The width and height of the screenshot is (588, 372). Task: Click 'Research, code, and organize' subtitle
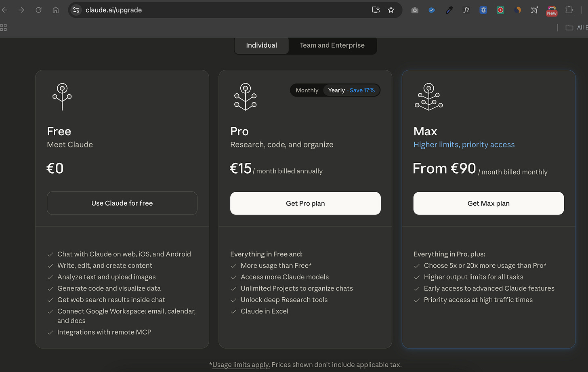(282, 145)
